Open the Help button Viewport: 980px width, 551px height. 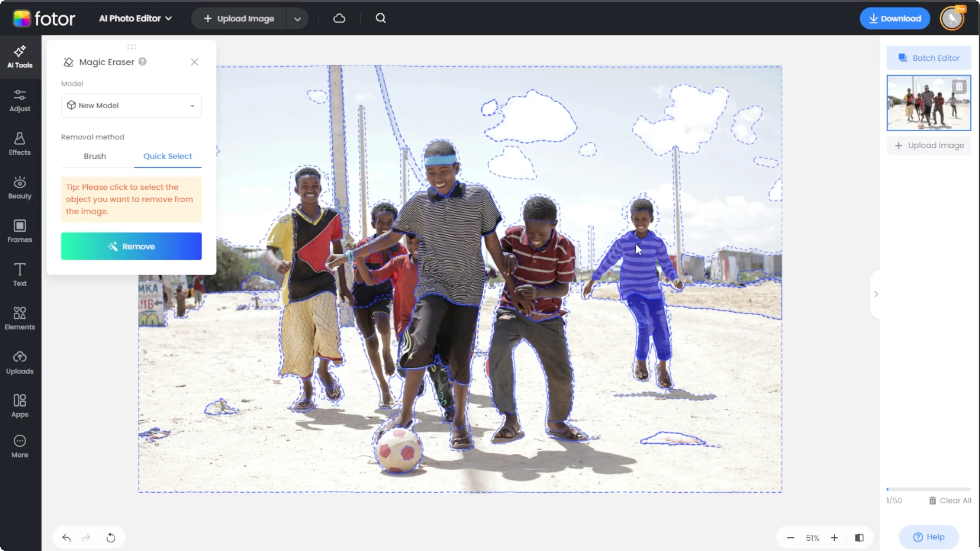929,537
